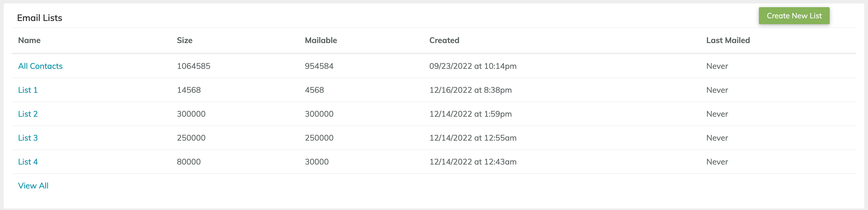Click the Created column header
Image resolution: width=868 pixels, height=210 pixels.
444,40
